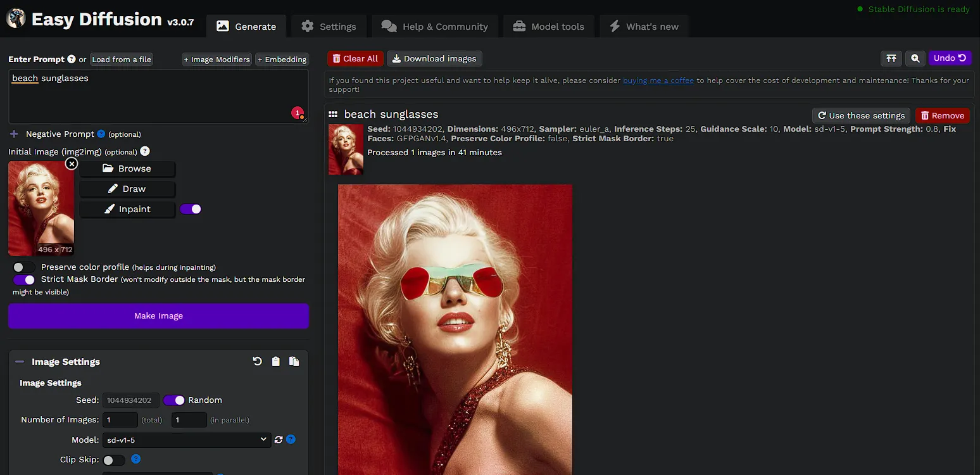Collapse the Image Settings panel

click(x=21, y=361)
